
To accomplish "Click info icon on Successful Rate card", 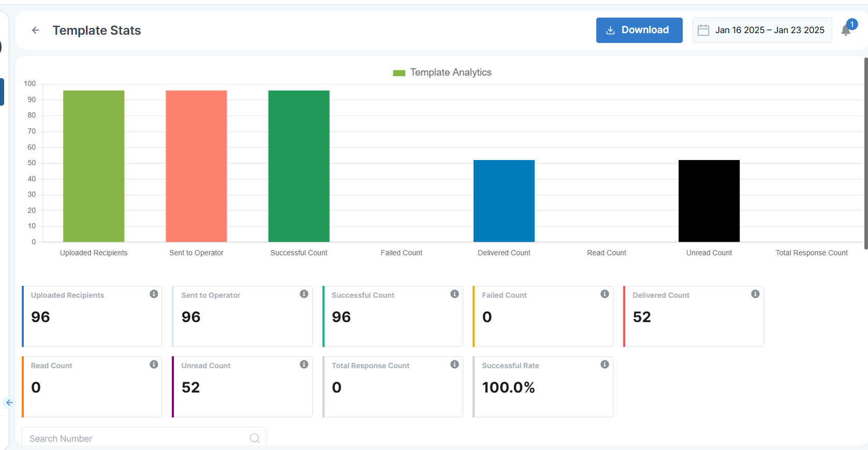I will tap(605, 365).
